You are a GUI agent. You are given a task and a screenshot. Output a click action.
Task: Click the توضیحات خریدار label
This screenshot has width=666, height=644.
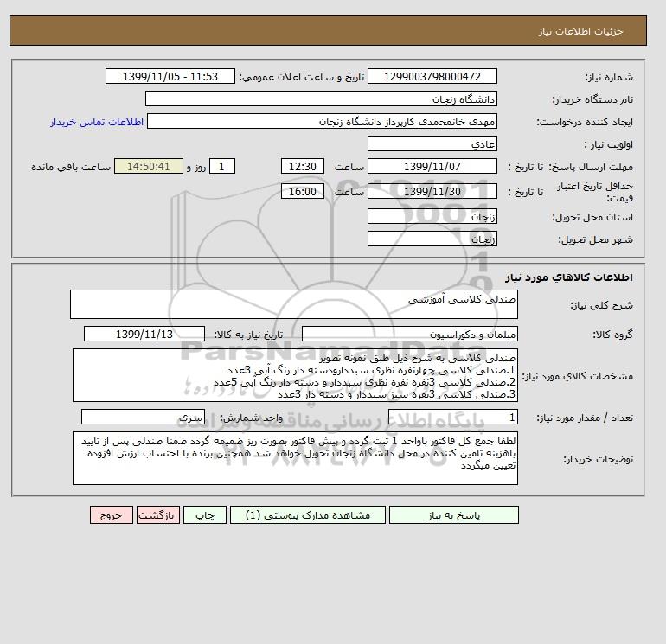click(598, 459)
